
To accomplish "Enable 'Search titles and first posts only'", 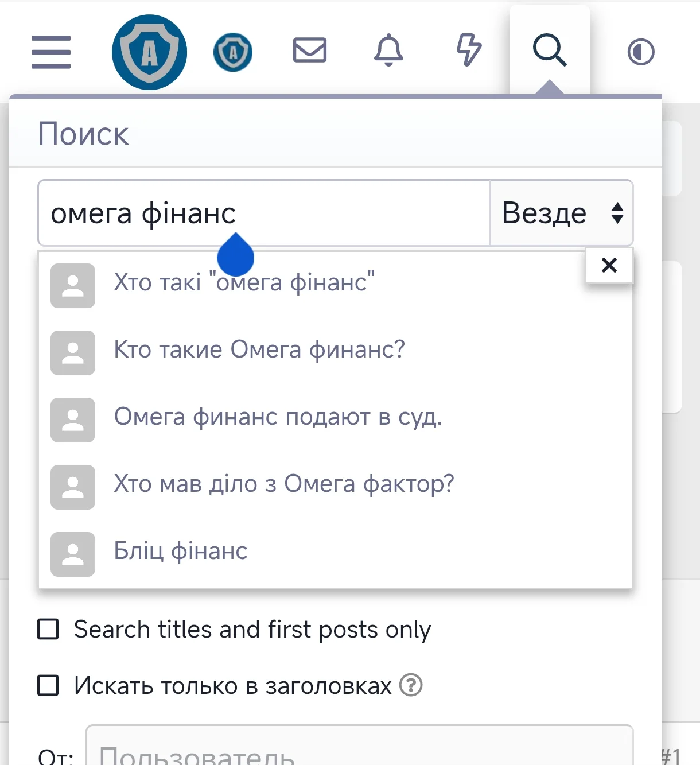I will coord(48,629).
